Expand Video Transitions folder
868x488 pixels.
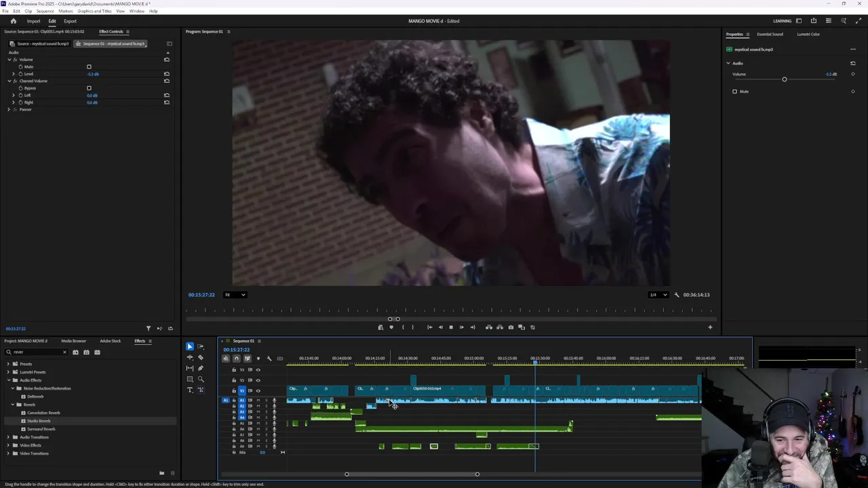pyautogui.click(x=8, y=453)
